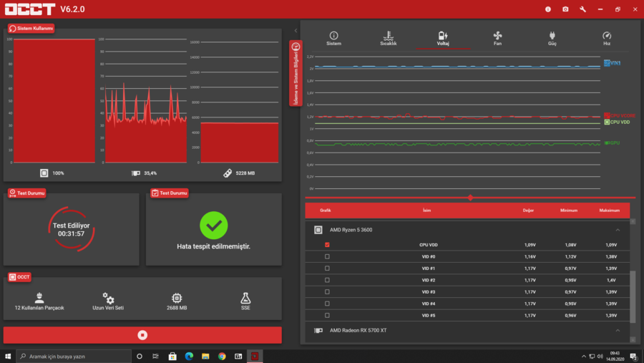The width and height of the screenshot is (644, 363).
Task: Click the info icon in title bar
Action: coord(548,9)
